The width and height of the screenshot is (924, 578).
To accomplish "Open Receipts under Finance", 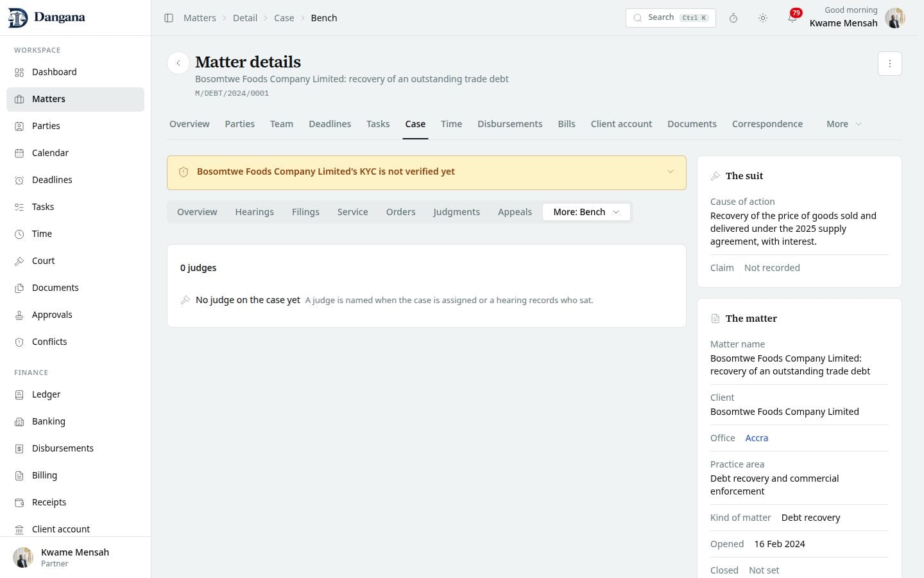I will click(75, 502).
